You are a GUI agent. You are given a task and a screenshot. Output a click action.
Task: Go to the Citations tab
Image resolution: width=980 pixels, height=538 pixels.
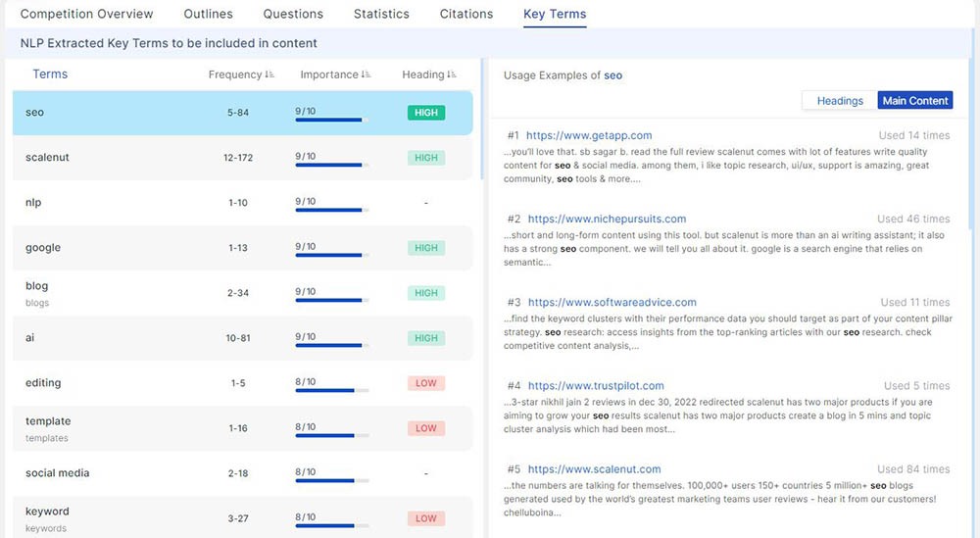point(466,14)
